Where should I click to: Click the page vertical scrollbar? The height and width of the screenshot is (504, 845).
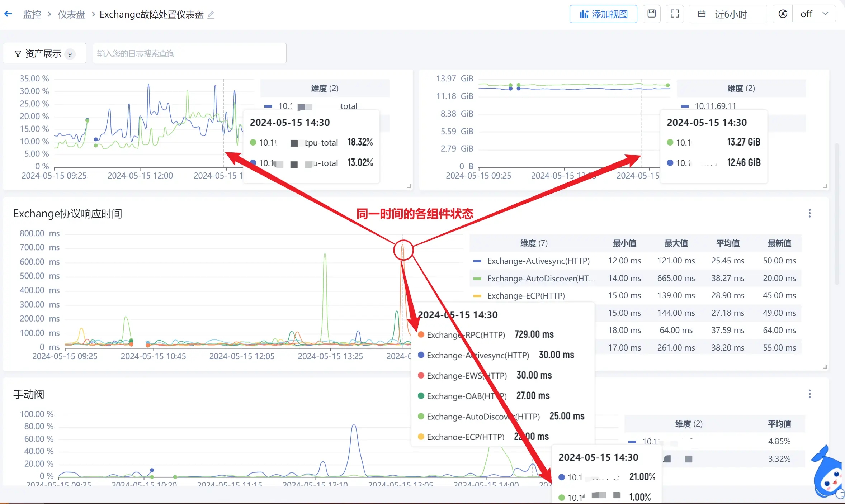(836, 214)
